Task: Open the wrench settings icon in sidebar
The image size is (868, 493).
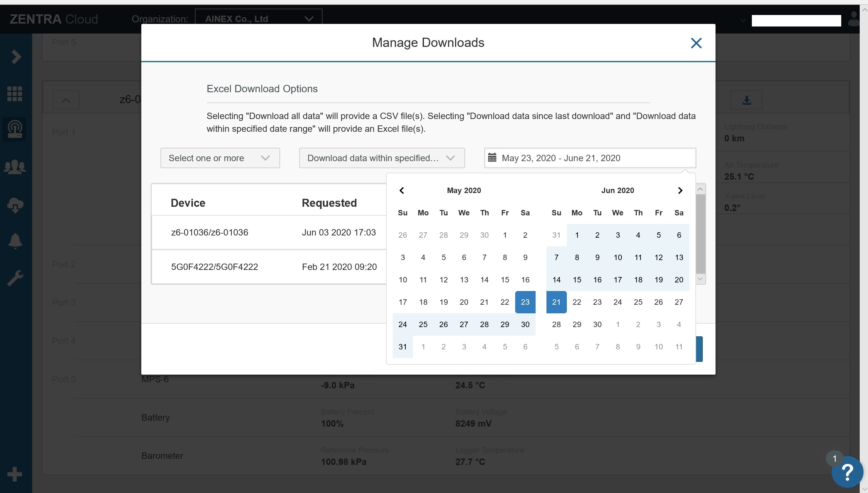Action: (15, 278)
